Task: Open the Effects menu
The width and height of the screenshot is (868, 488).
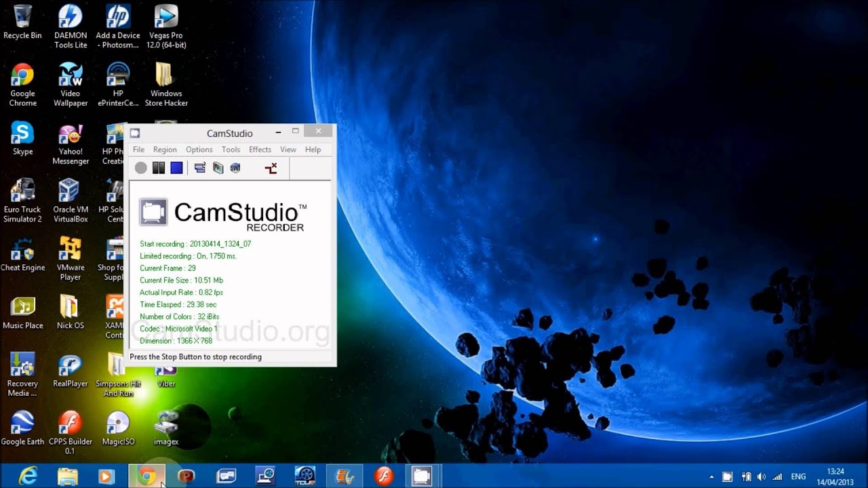Action: [x=260, y=150]
